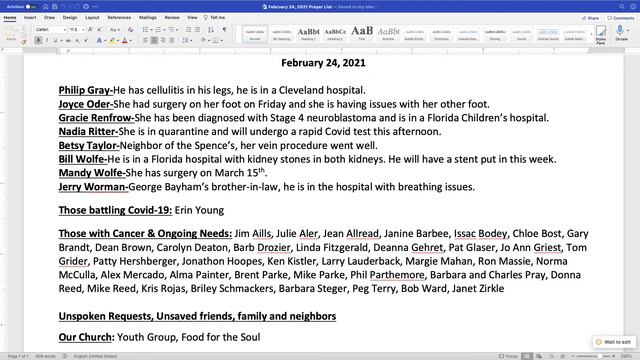Open the Design ribbon tab
Viewport: 640px width, 360px height.
70,18
